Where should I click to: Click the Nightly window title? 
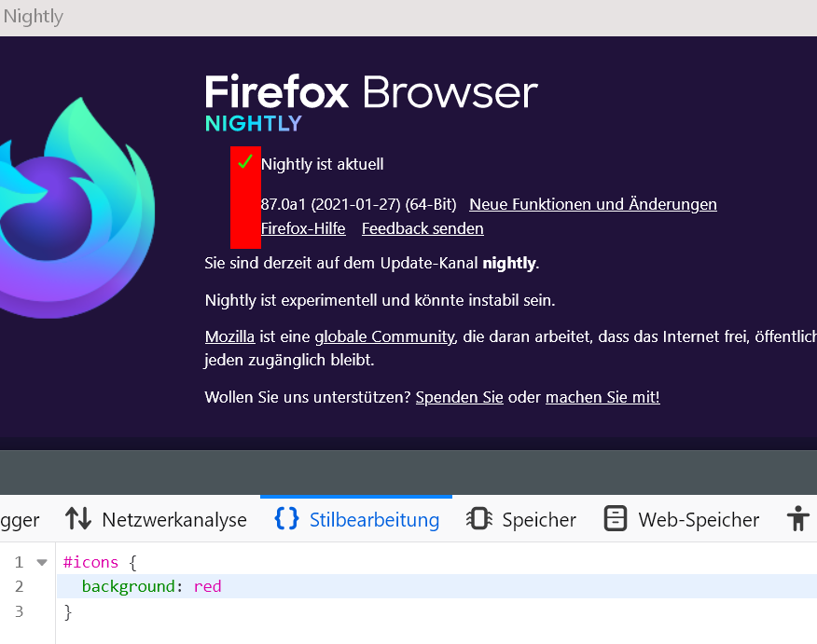pos(34,17)
